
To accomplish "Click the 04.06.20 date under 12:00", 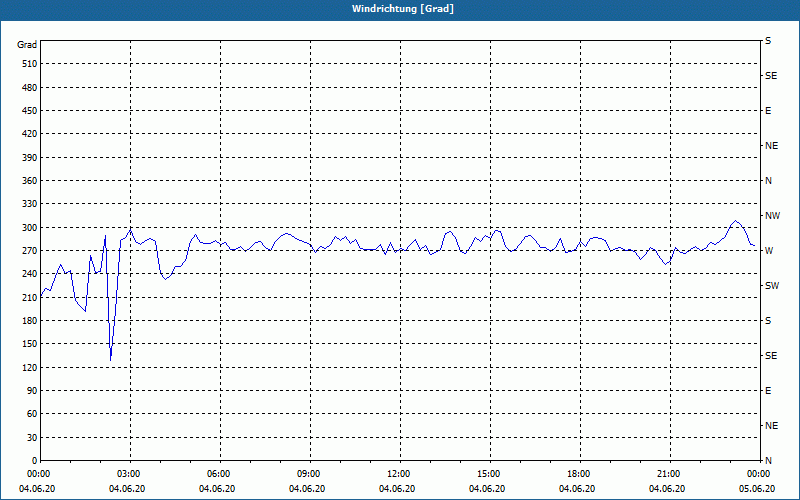I will (x=397, y=489).
